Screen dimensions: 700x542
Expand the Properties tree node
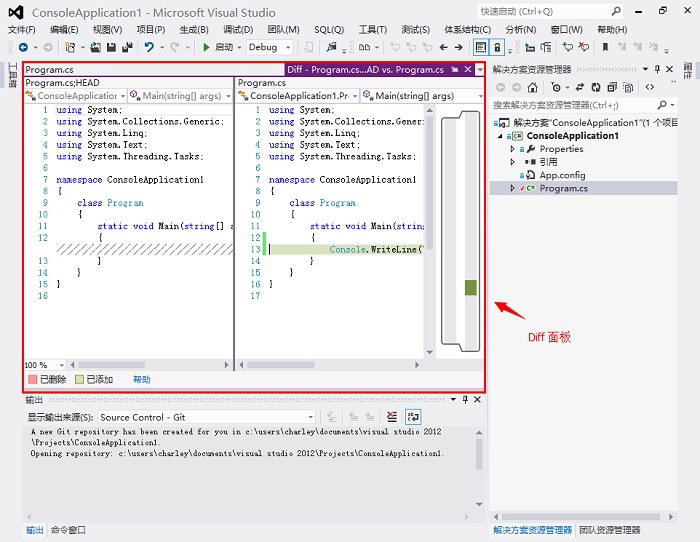pyautogui.click(x=512, y=149)
